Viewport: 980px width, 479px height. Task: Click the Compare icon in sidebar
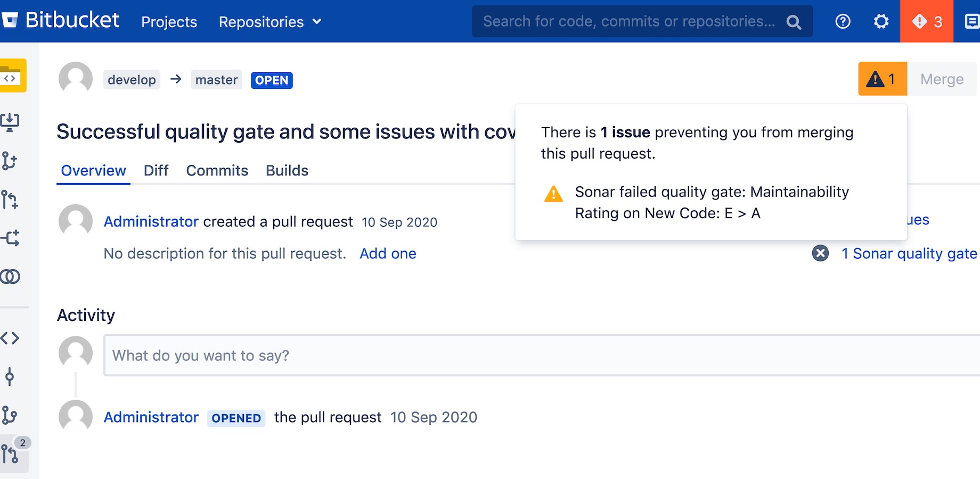(x=10, y=277)
